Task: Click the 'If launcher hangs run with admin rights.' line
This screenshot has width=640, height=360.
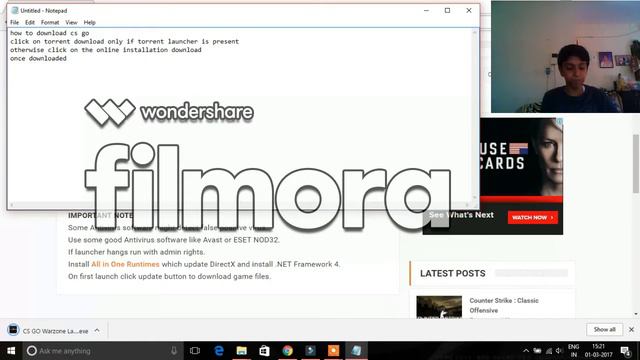Action: point(136,252)
